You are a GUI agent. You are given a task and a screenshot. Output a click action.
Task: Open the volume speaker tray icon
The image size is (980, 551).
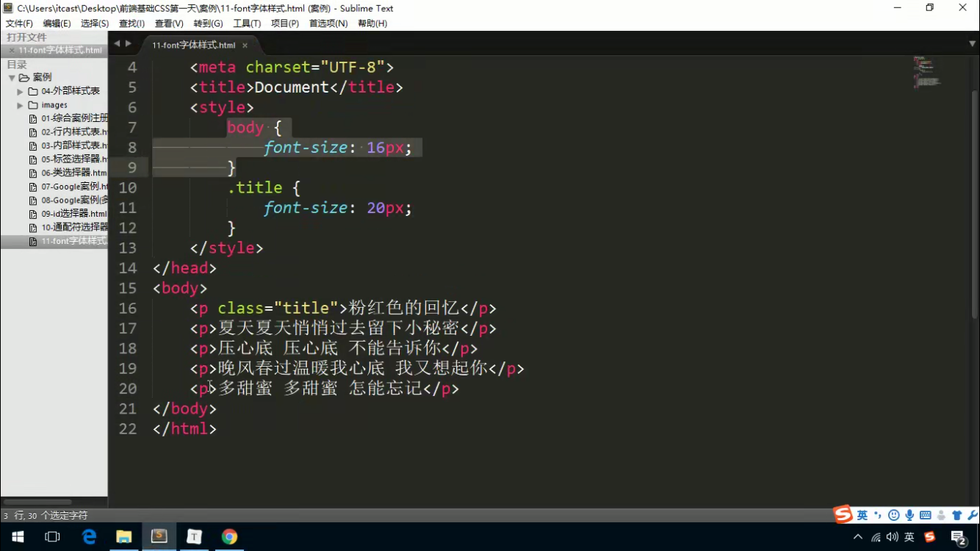pos(893,537)
